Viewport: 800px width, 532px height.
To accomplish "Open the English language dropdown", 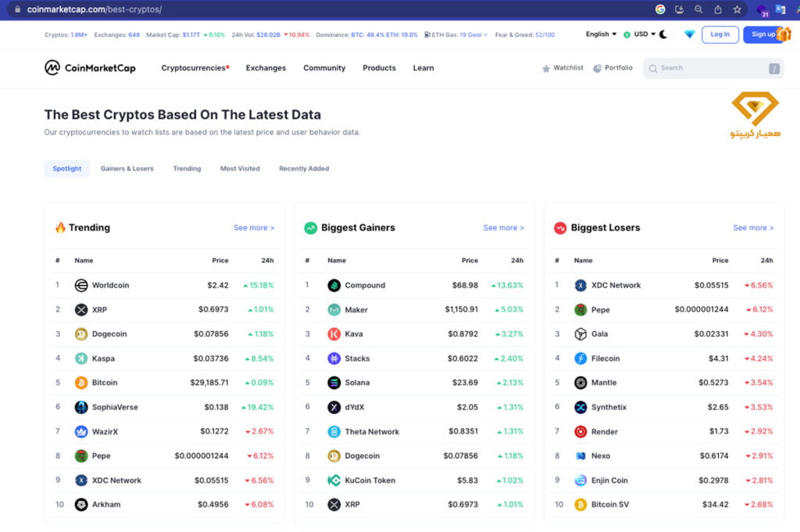I will tap(601, 34).
